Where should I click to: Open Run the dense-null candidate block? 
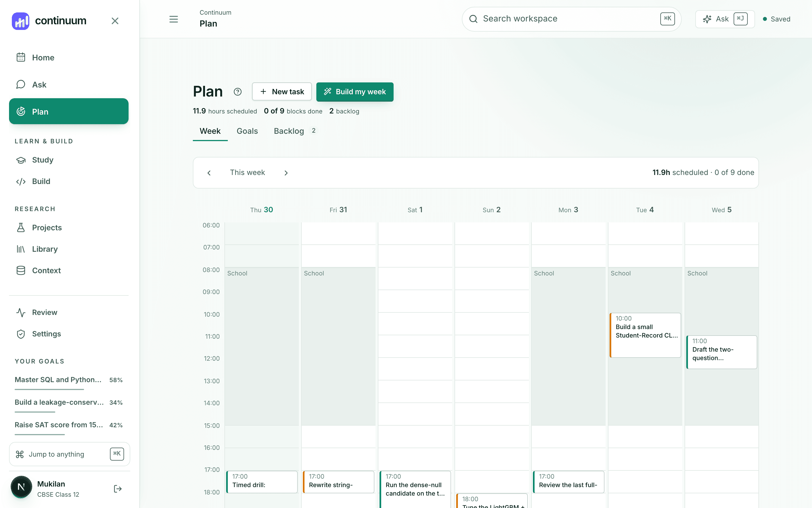point(415,489)
